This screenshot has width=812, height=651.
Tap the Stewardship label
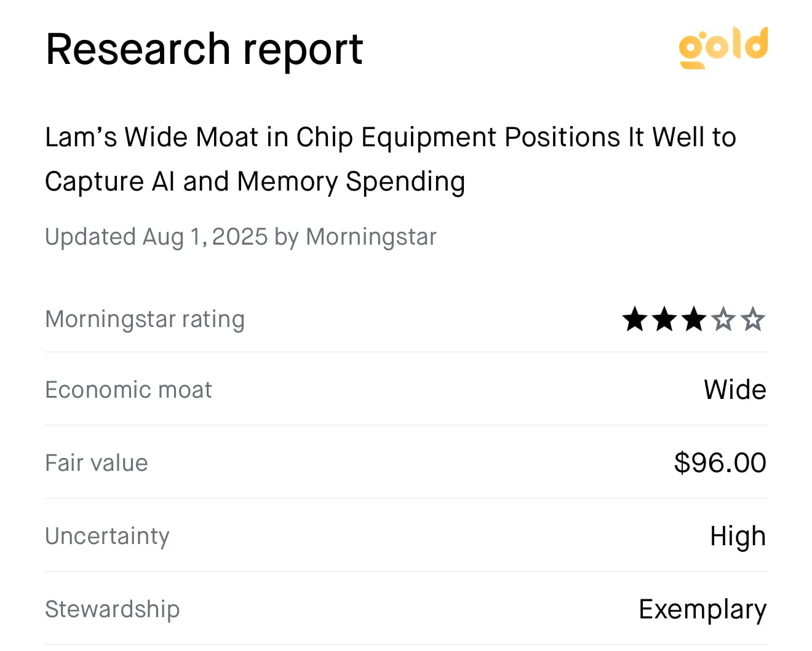click(x=113, y=609)
